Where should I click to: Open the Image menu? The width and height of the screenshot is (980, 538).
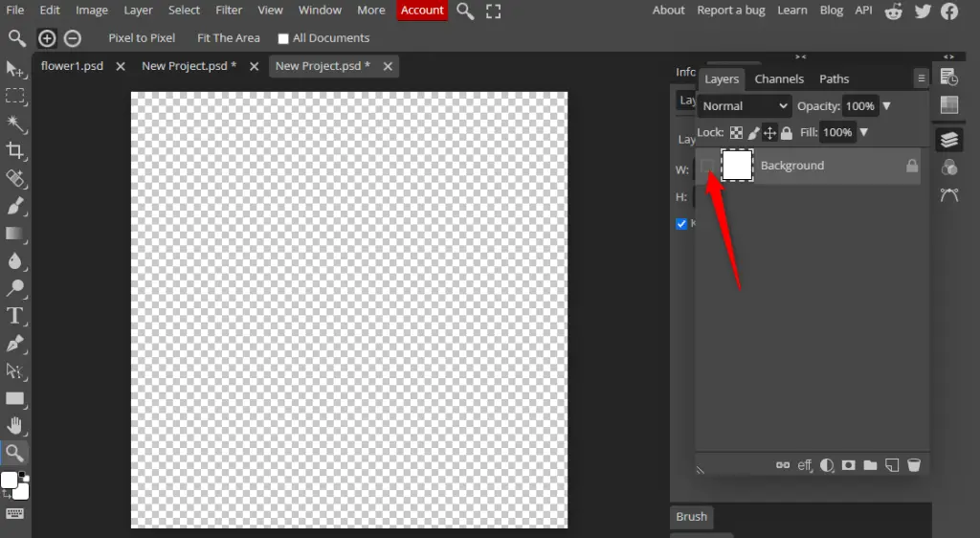(91, 11)
